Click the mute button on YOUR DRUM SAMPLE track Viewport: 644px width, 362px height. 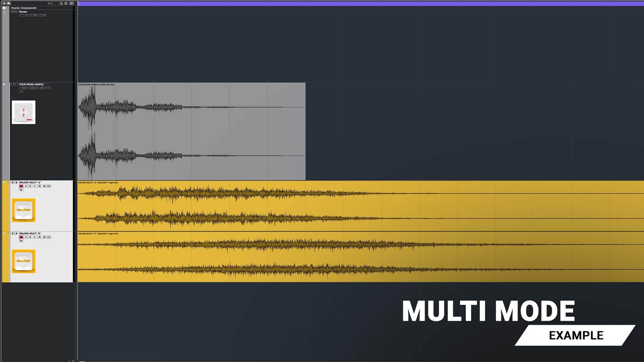coord(12,84)
